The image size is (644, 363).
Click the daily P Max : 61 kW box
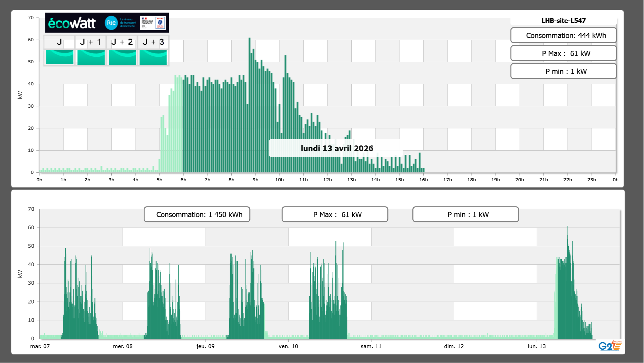point(563,53)
